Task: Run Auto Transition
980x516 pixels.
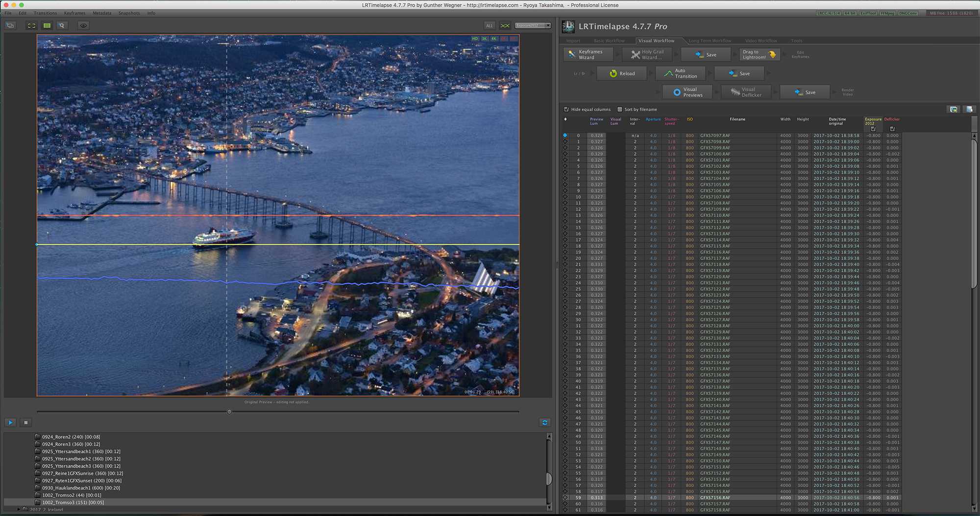Action: [681, 73]
